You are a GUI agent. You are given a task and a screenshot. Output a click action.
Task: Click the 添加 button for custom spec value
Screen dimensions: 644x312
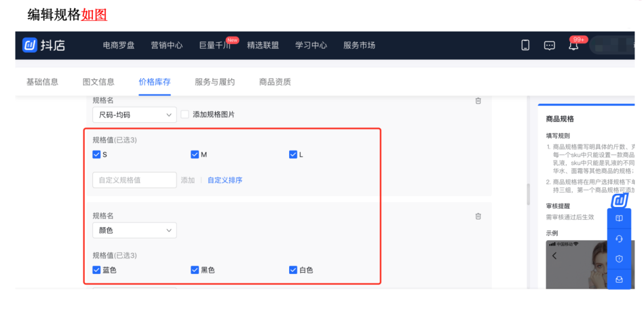pyautogui.click(x=188, y=180)
